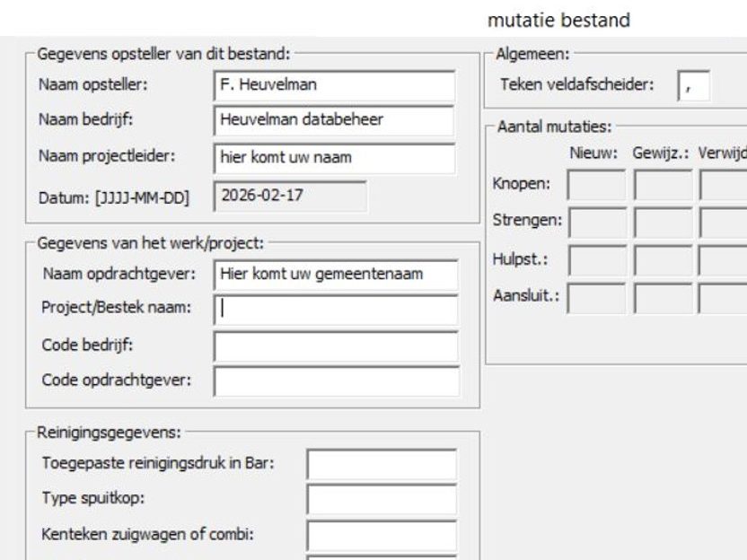This screenshot has width=747, height=560.
Task: Edit the Naam opdrachtgever field
Action: (x=335, y=275)
